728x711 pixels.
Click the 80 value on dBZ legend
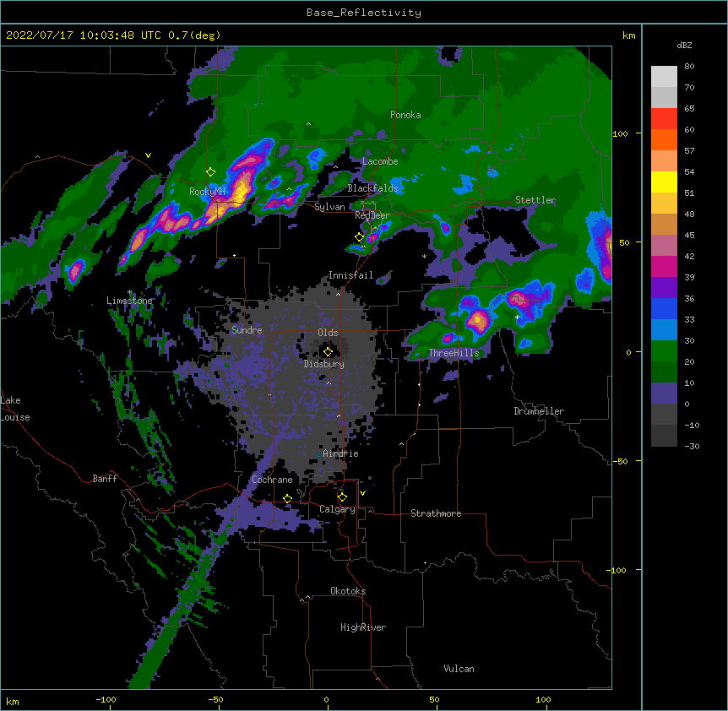click(689, 67)
